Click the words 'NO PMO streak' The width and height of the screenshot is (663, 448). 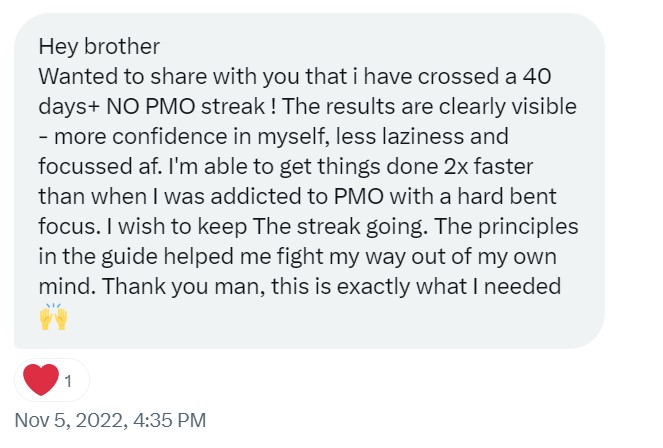[x=185, y=107]
